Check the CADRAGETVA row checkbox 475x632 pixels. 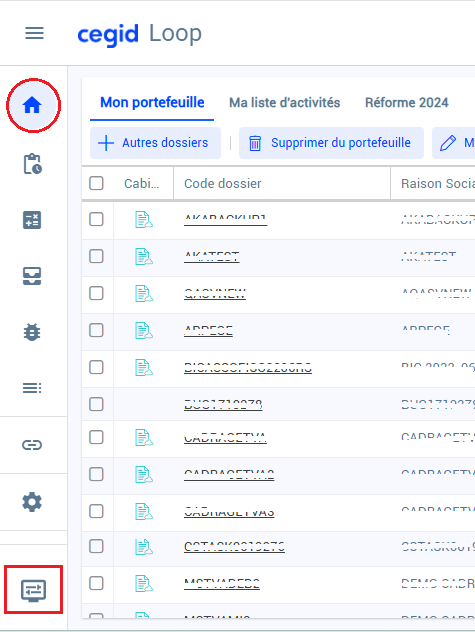[x=96, y=437]
